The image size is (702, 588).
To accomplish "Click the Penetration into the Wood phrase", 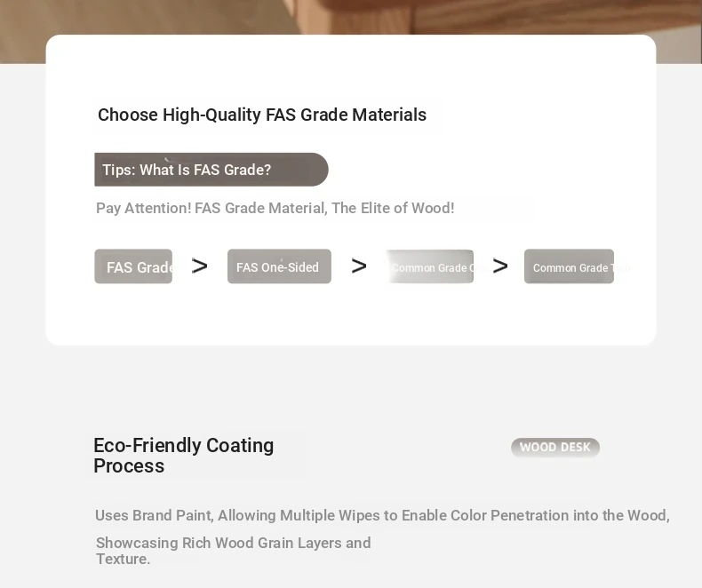I will 578,515.
